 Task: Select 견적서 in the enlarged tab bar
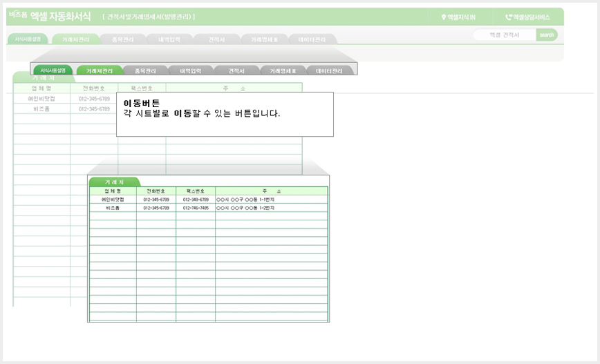click(x=236, y=70)
